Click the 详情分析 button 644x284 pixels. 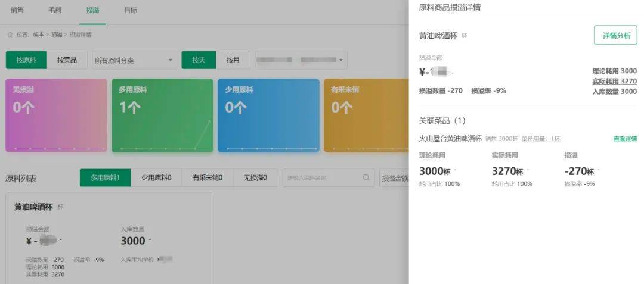(x=615, y=35)
